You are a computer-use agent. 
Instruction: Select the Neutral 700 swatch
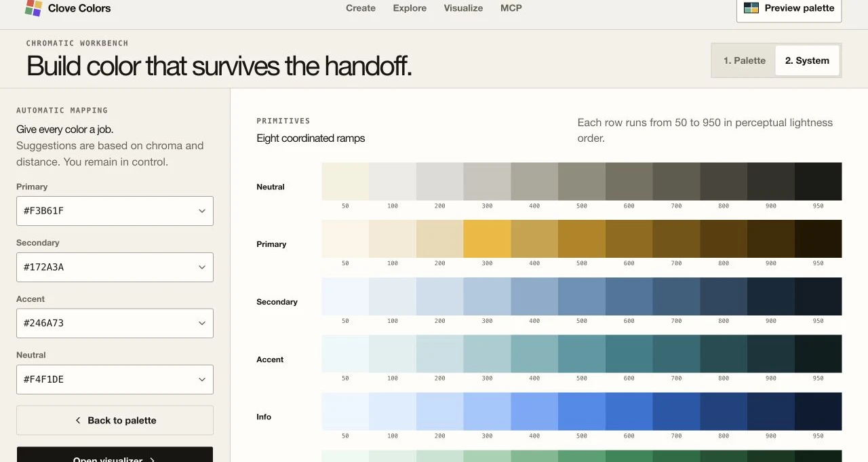tap(676, 181)
